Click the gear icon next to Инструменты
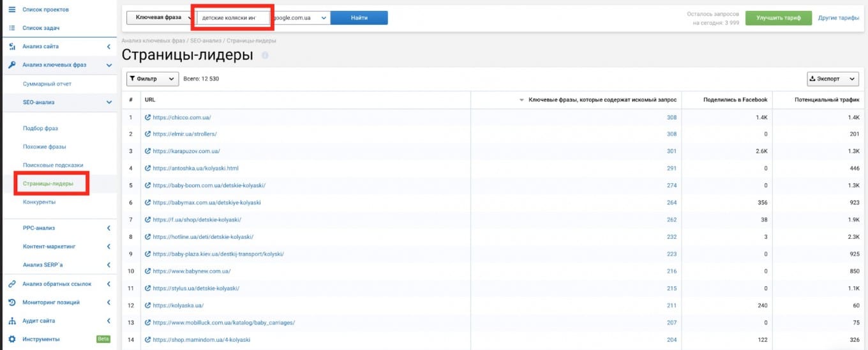The height and width of the screenshot is (350, 868). 11,339
